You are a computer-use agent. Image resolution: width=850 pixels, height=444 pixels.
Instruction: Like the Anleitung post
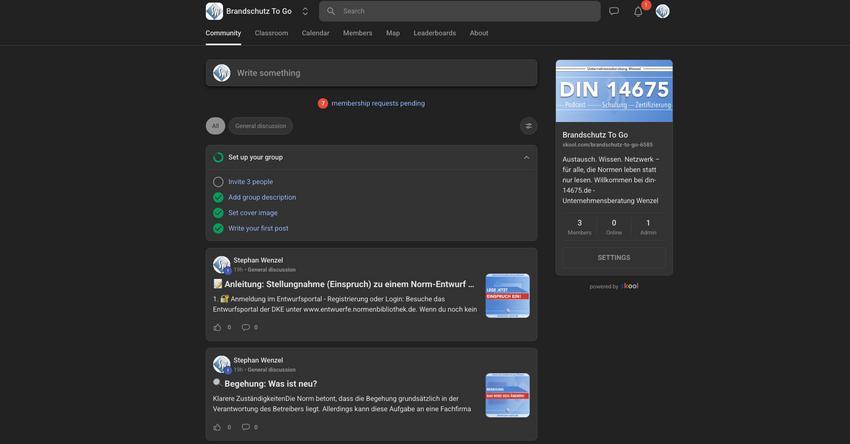tap(217, 327)
